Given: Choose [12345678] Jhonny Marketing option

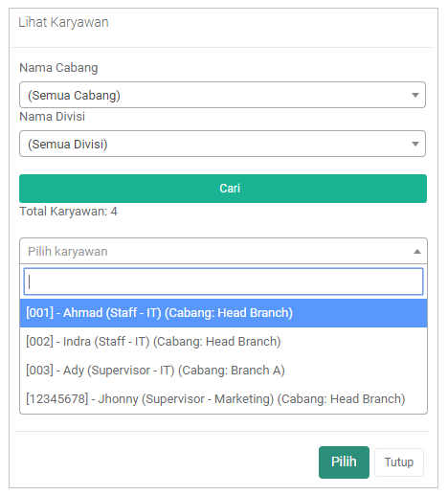Looking at the screenshot, I should click(x=223, y=399).
